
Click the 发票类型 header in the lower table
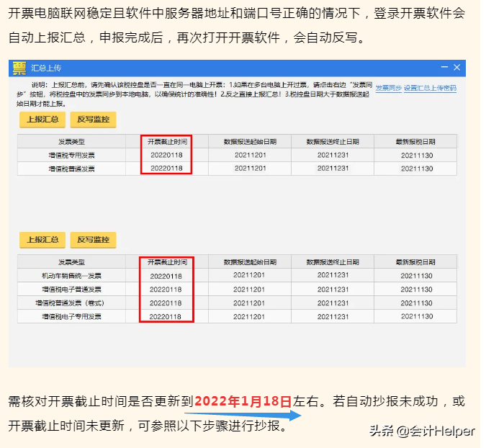tap(71, 262)
